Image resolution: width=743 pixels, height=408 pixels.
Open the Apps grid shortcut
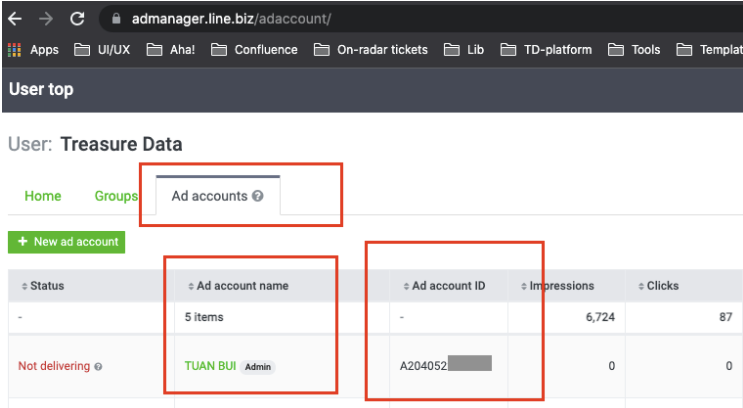coord(33,49)
